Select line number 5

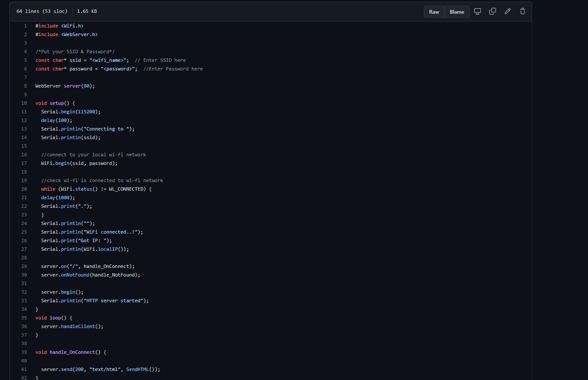pos(25,60)
